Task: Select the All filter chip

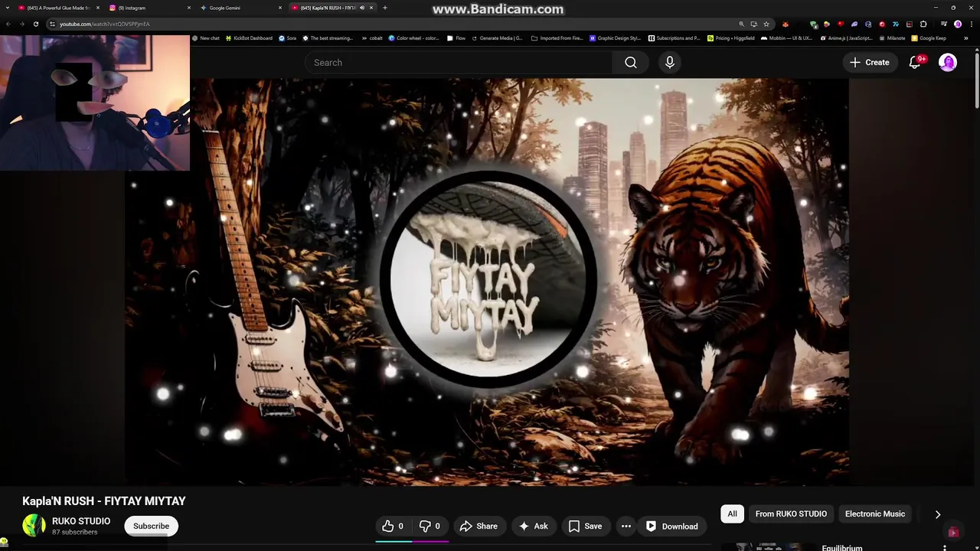Action: [732, 514]
